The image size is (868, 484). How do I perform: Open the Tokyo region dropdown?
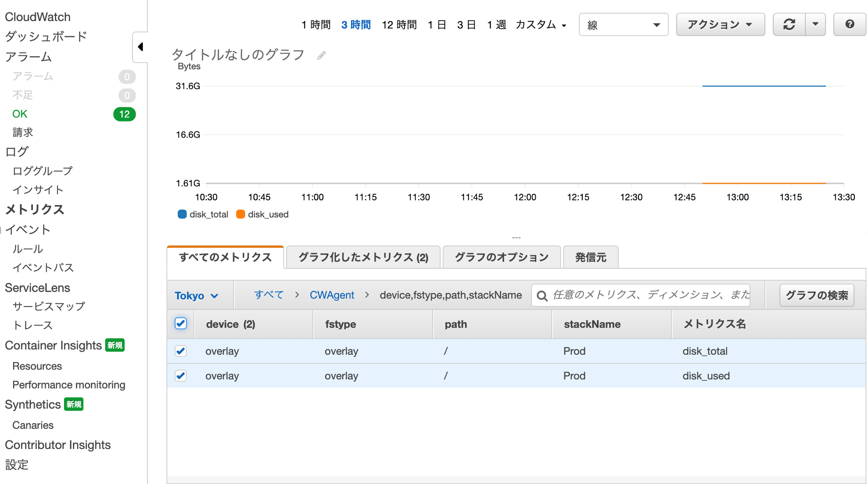tap(196, 296)
